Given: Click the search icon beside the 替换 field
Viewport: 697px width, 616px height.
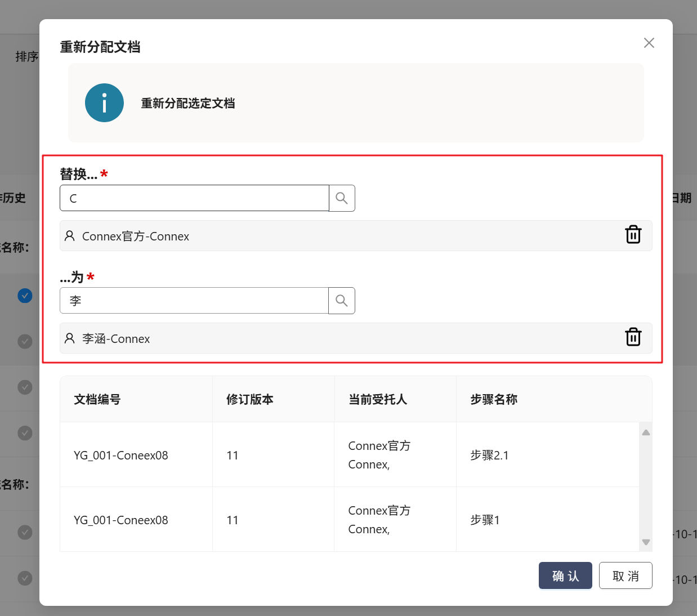Looking at the screenshot, I should 342,198.
